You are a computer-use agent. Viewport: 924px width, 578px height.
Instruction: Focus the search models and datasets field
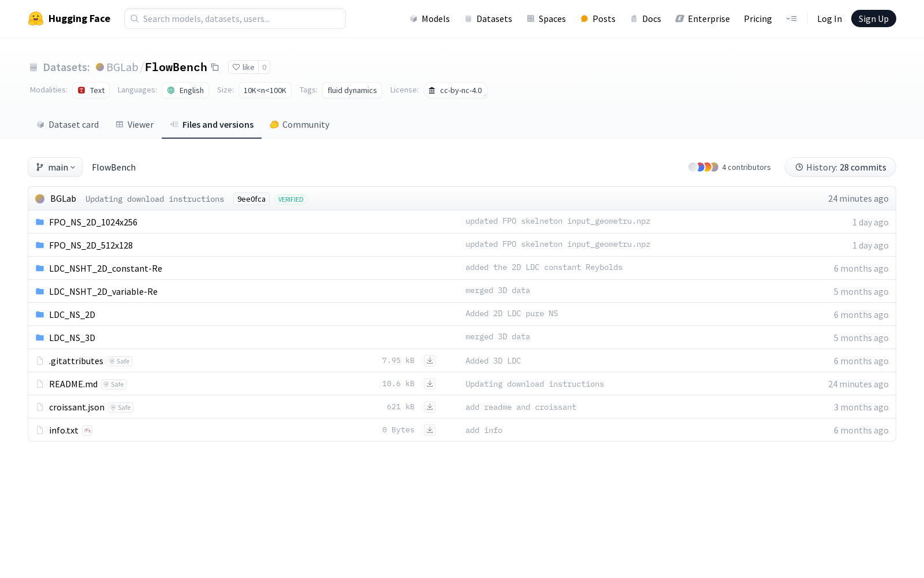point(235,18)
